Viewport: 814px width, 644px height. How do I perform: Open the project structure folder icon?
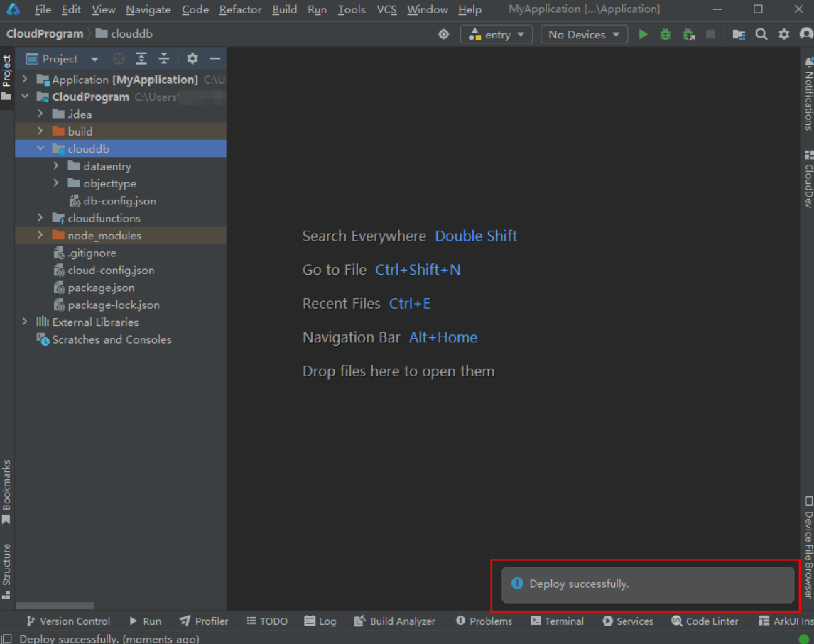coord(739,34)
